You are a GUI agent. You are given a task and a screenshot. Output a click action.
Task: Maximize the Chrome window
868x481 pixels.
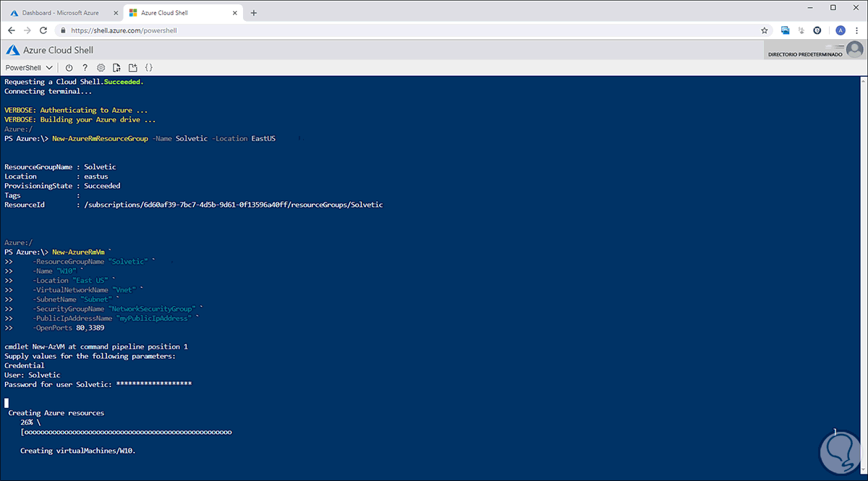(833, 7)
